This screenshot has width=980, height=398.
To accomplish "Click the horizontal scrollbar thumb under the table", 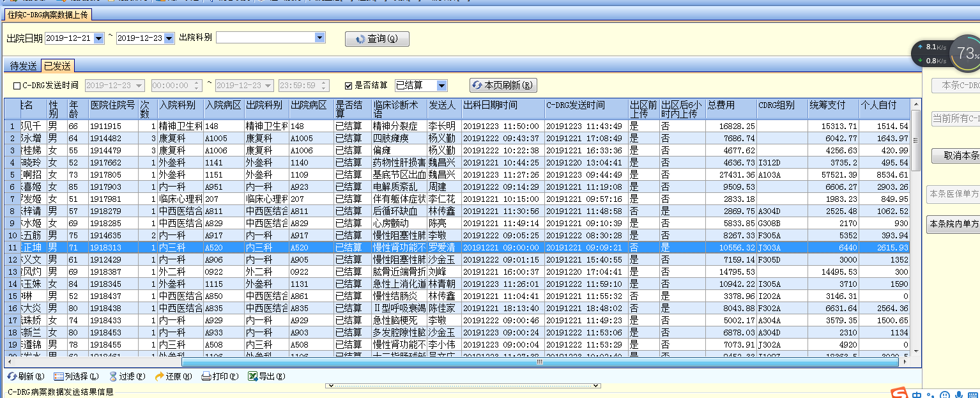I will point(539,362).
